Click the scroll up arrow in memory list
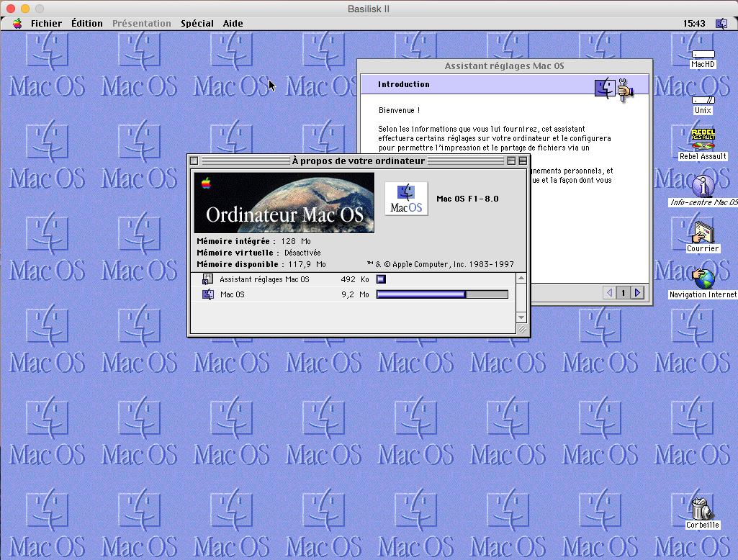The width and height of the screenshot is (738, 560). [521, 279]
